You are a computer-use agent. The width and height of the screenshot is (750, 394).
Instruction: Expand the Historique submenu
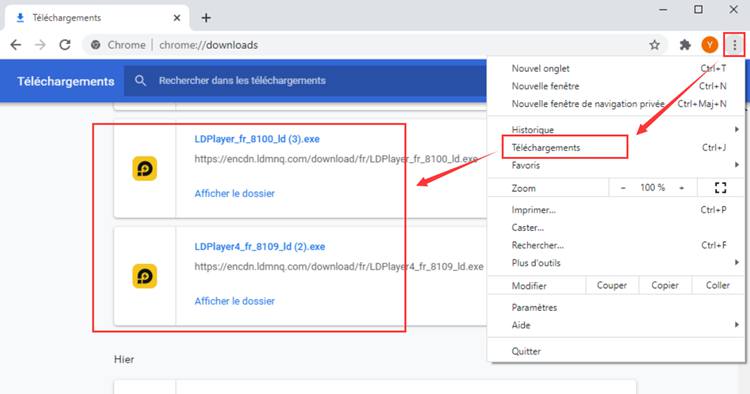(x=616, y=130)
